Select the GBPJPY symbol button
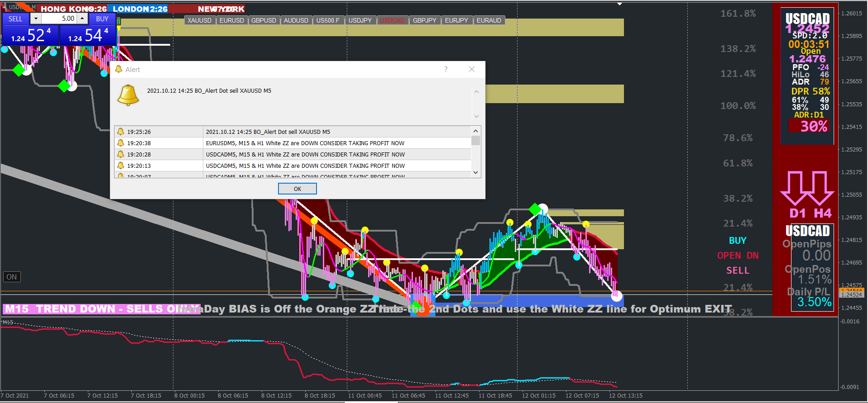The width and height of the screenshot is (868, 403). pyautogui.click(x=424, y=20)
